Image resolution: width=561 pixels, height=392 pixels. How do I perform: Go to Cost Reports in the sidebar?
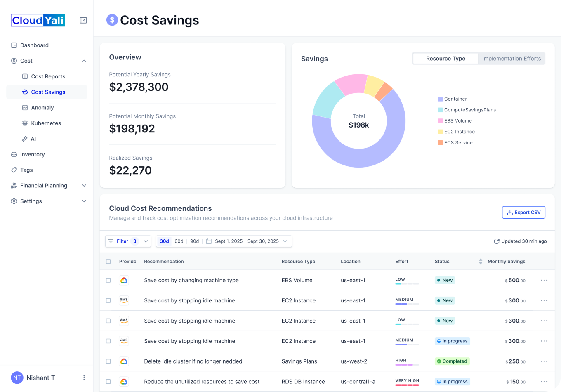click(48, 77)
